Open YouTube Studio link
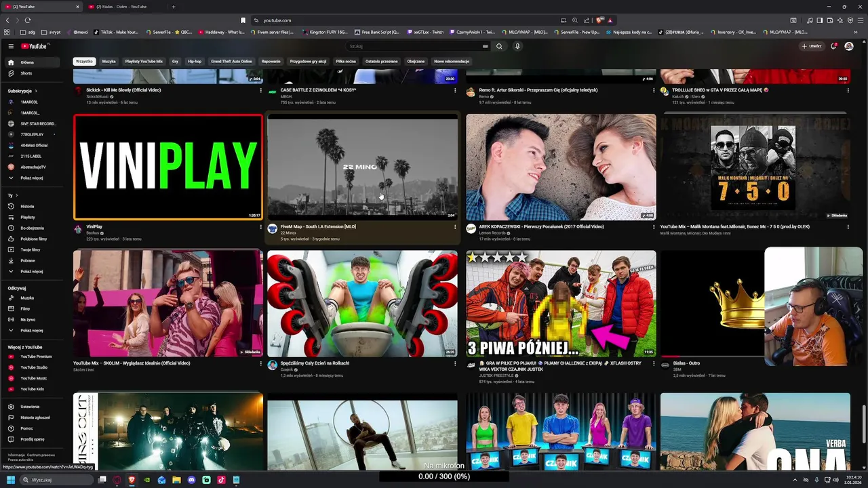Viewport: 868px width, 488px height. coord(34,367)
